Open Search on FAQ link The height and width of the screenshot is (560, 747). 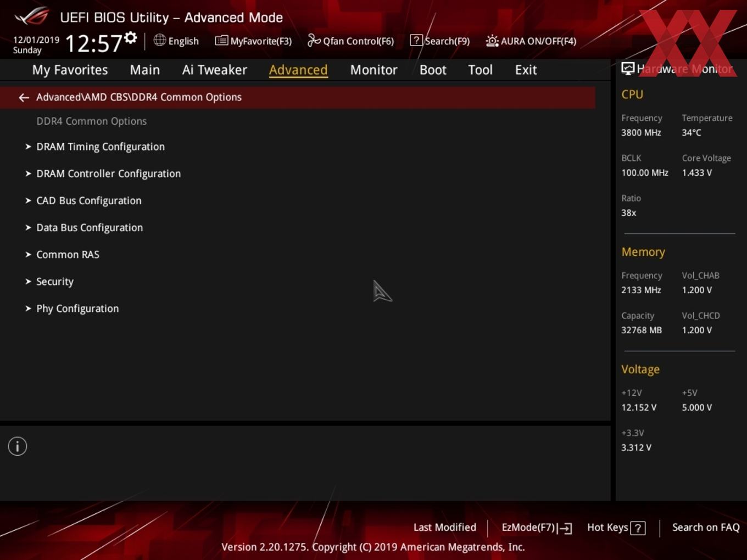[x=706, y=528]
